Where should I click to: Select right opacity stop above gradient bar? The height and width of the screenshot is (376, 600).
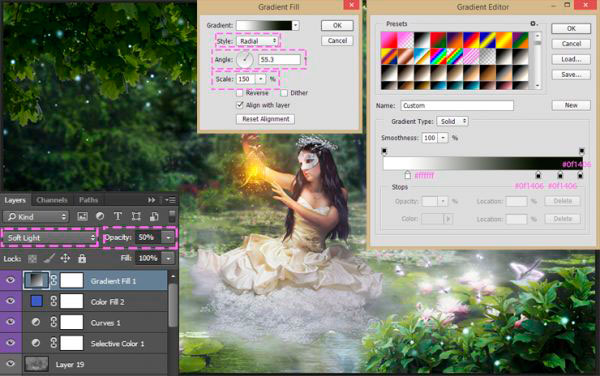point(582,151)
